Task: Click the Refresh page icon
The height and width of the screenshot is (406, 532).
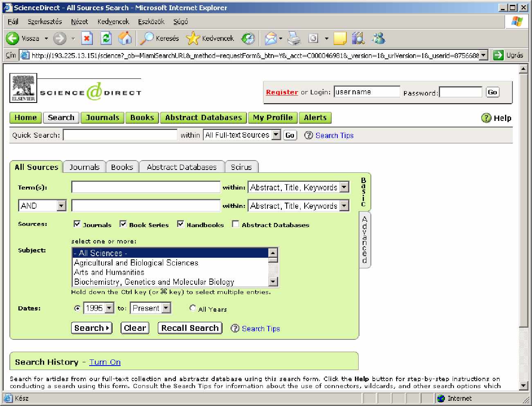Action: (x=106, y=38)
